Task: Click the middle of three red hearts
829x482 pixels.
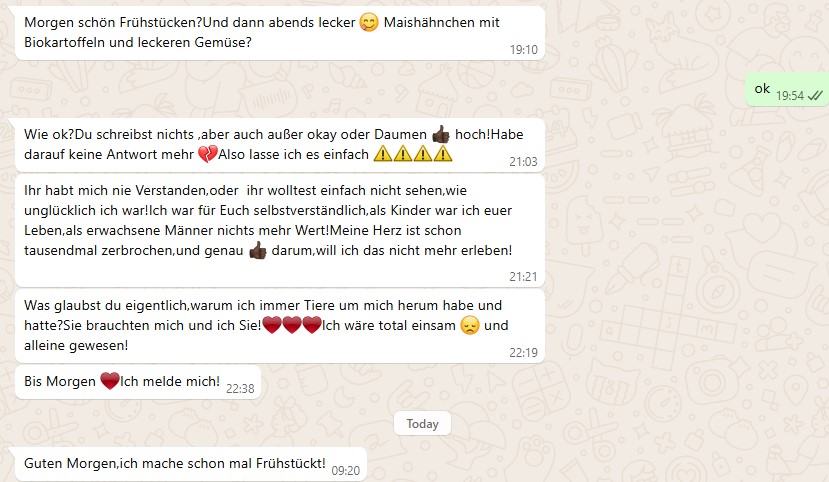Action: pos(292,325)
